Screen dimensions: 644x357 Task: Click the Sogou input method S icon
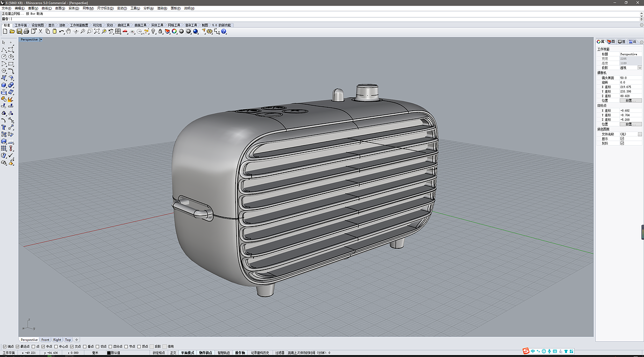526,350
